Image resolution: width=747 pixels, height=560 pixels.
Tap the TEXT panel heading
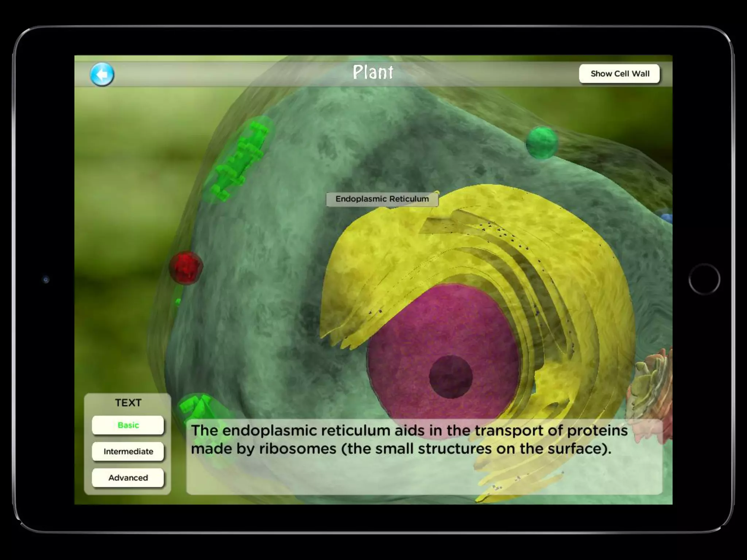(x=128, y=403)
